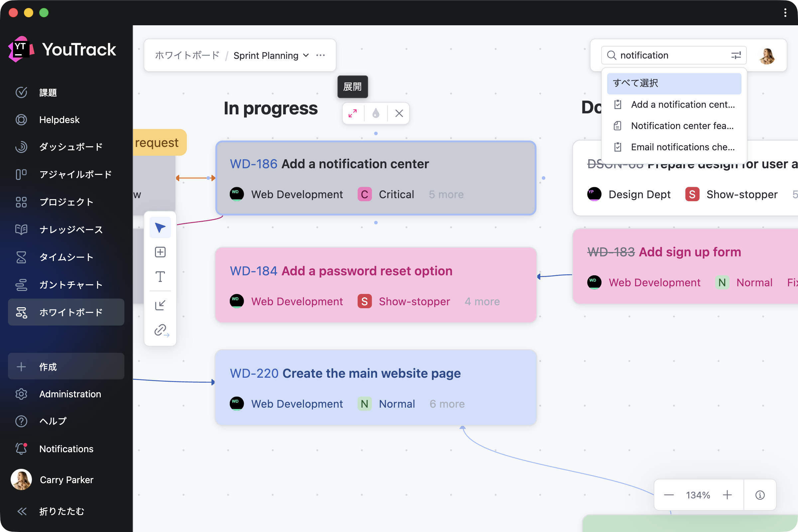Select the arrow pointer tool
The image size is (798, 532).
(160, 227)
